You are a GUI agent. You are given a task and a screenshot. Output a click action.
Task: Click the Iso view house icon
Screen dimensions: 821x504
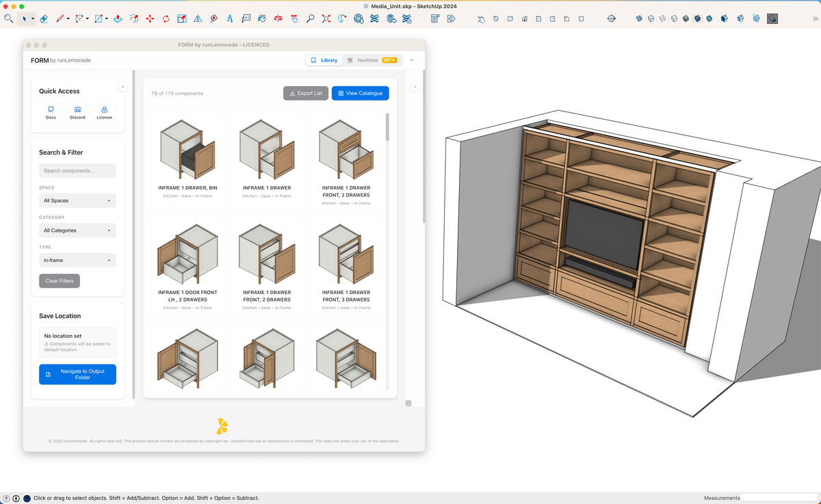(524, 18)
